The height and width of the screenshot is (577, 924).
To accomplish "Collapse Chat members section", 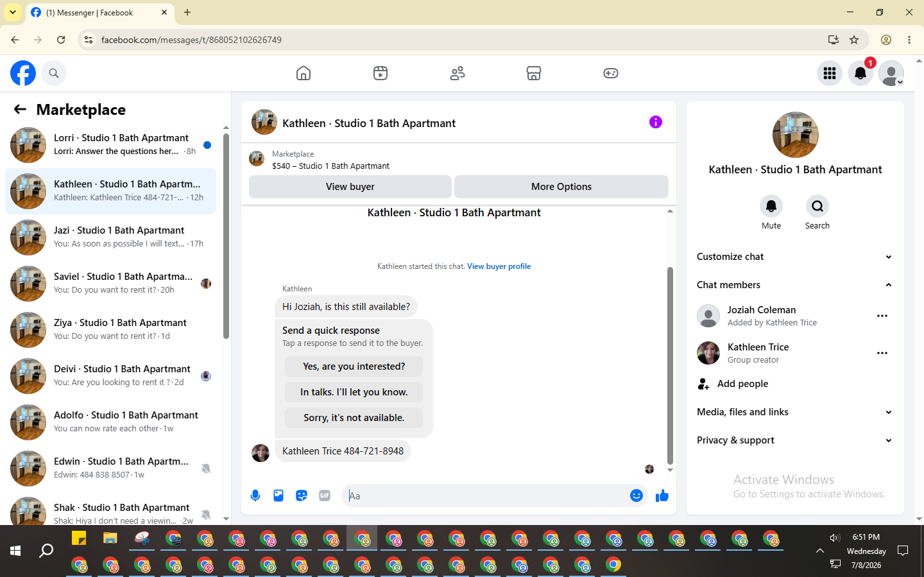I will (795, 285).
